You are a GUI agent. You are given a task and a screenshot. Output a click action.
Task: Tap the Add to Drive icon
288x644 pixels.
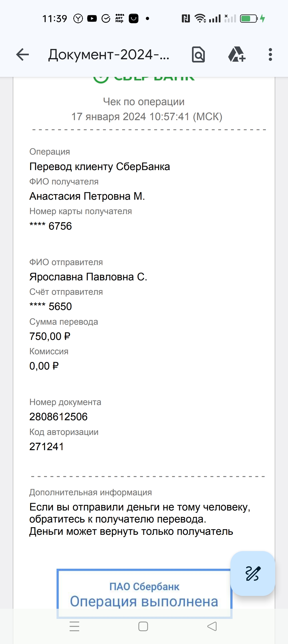[x=237, y=54]
